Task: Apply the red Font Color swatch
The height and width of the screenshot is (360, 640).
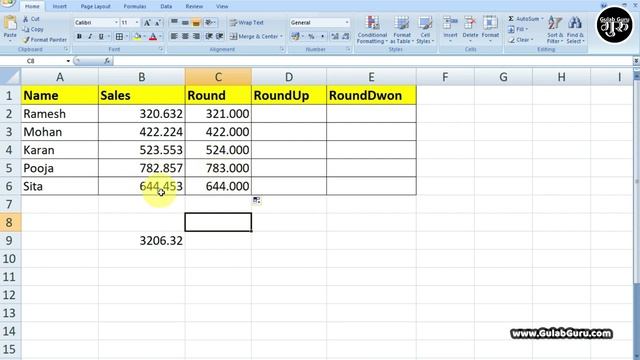Action: point(153,37)
